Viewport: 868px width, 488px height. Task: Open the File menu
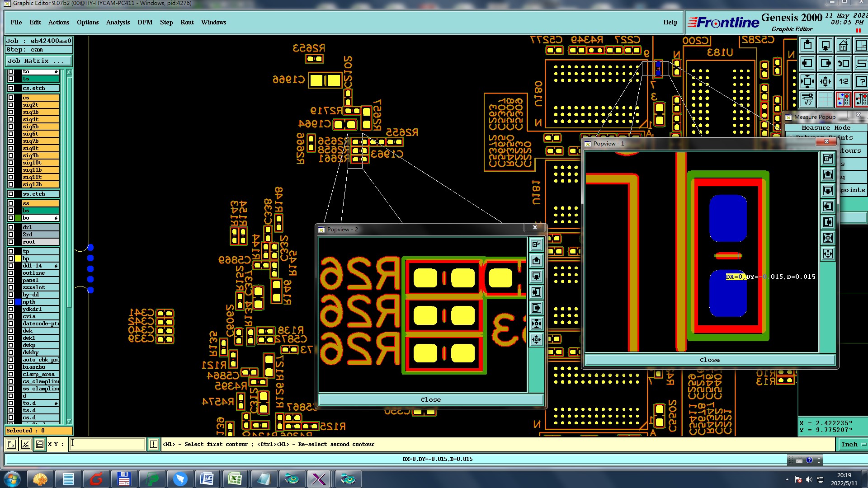point(16,22)
